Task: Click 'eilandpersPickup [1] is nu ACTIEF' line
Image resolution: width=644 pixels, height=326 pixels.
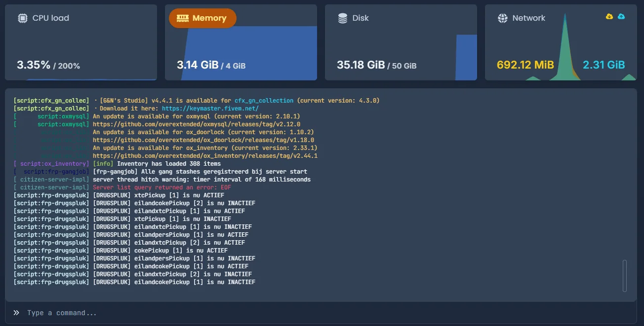Action: [x=170, y=235]
